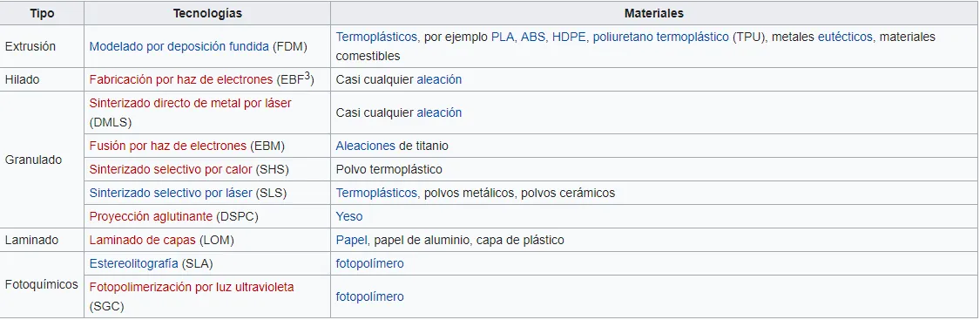The width and height of the screenshot is (980, 320).
Task: Open the Sinterizado selectivo por láser link
Action: pos(171,193)
